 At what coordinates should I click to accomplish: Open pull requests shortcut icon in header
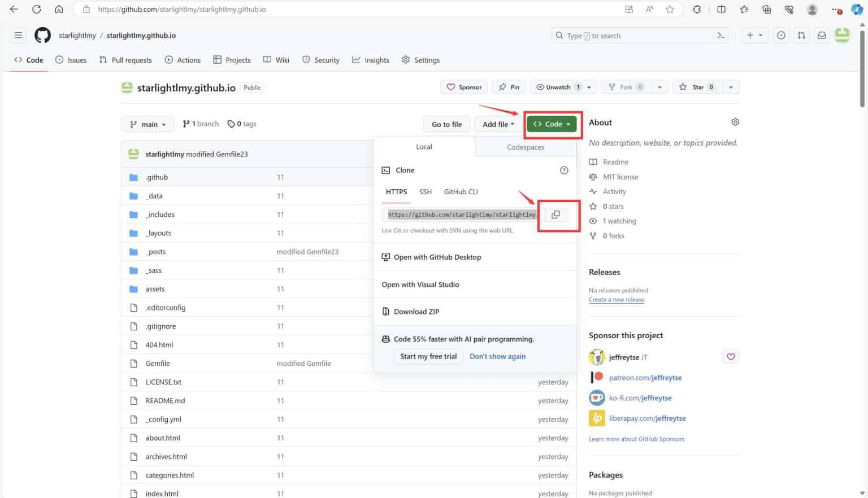(801, 35)
